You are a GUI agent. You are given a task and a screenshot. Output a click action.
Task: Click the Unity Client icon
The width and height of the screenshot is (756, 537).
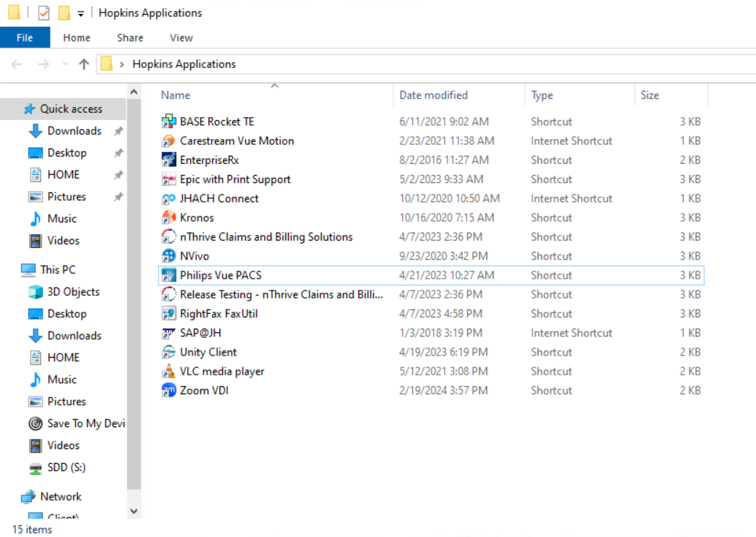[x=168, y=352]
